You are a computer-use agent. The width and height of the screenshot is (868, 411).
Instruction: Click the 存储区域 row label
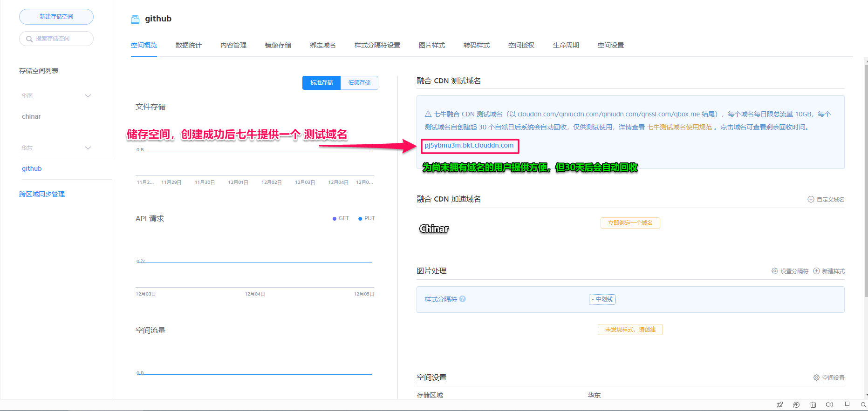[x=430, y=395]
